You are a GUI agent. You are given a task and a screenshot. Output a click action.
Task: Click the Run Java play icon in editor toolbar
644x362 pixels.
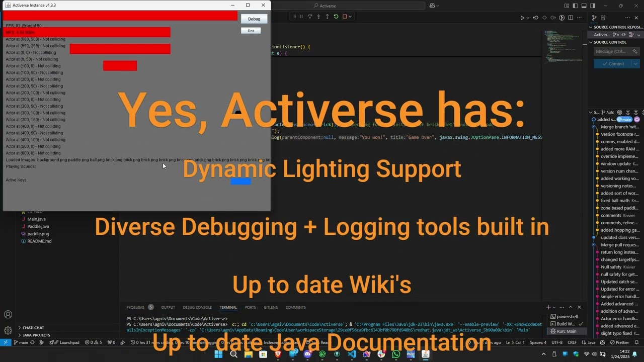[x=522, y=18]
